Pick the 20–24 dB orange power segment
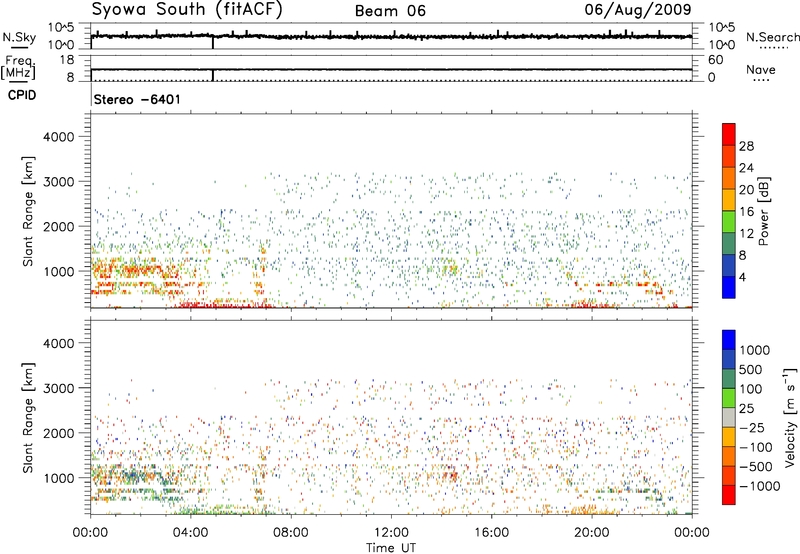800x554 pixels. point(729,179)
